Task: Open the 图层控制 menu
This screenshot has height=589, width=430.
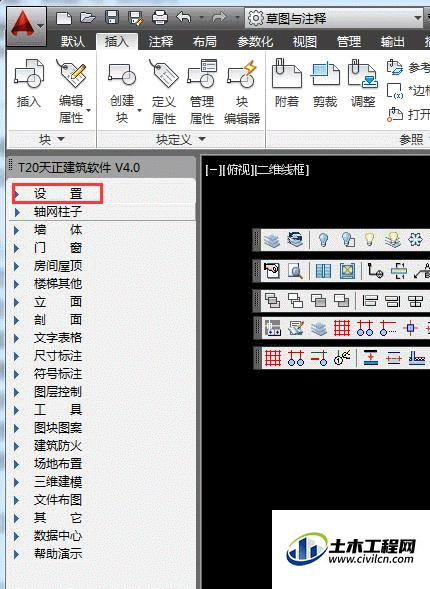Action: pyautogui.click(x=57, y=392)
